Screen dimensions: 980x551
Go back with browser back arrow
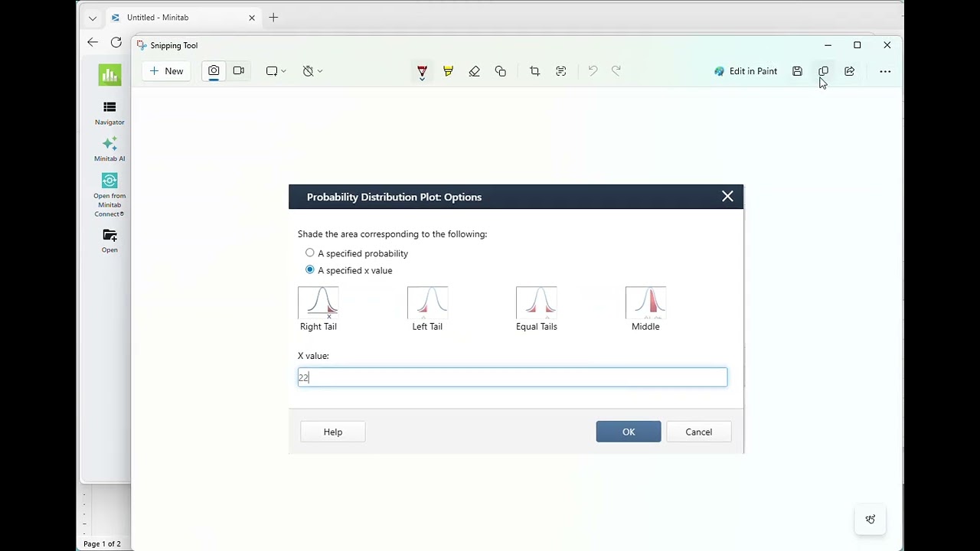[x=93, y=42]
